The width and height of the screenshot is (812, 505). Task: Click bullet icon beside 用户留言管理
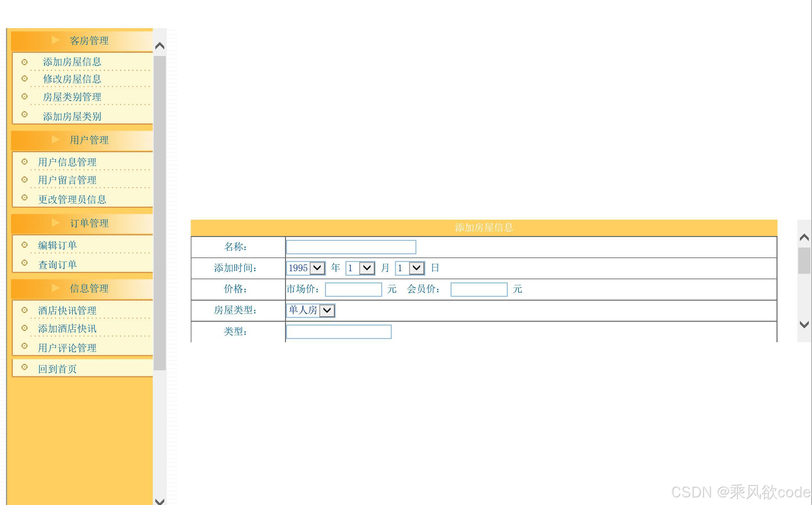(24, 180)
